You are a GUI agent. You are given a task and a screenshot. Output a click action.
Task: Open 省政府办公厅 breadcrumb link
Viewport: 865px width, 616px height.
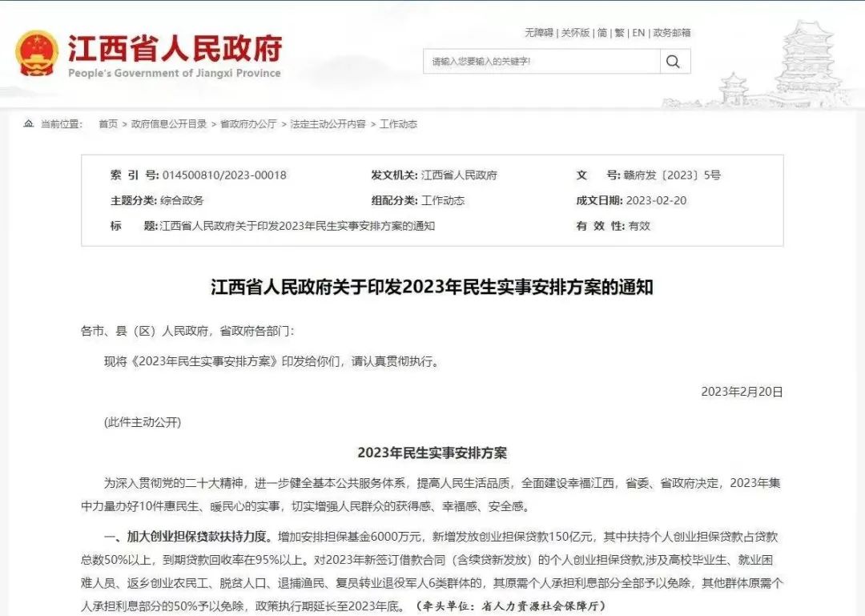(x=248, y=124)
